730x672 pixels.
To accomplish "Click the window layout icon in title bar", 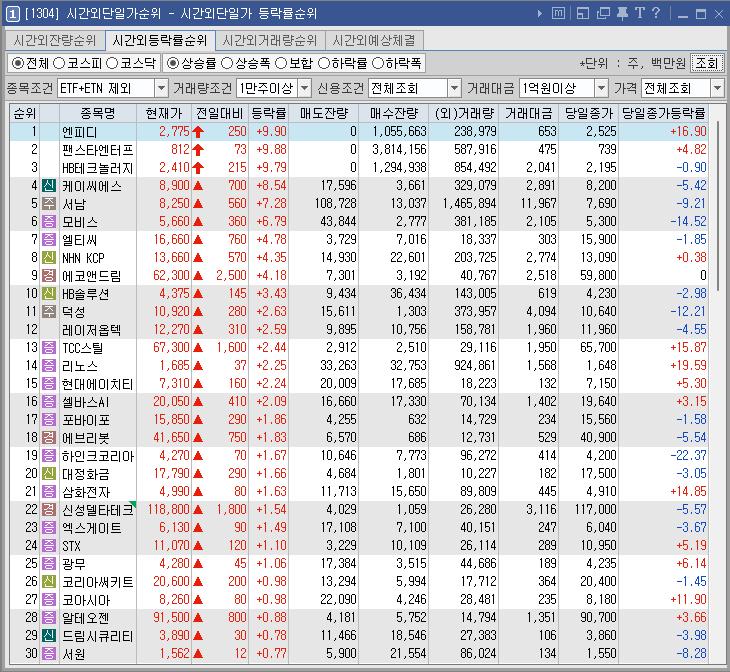I will pos(583,13).
